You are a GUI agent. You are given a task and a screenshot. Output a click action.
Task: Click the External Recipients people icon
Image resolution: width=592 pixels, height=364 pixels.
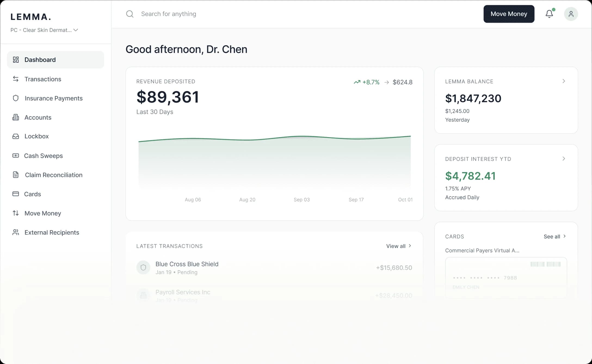(x=16, y=232)
